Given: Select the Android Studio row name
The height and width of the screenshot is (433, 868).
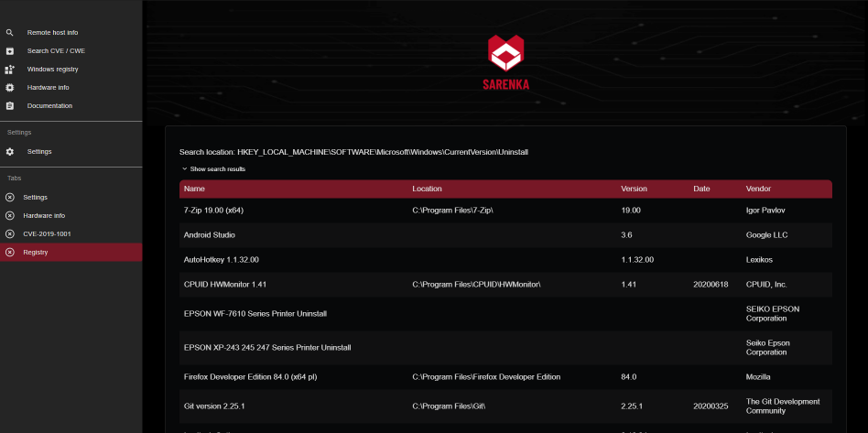Looking at the screenshot, I should (x=210, y=234).
